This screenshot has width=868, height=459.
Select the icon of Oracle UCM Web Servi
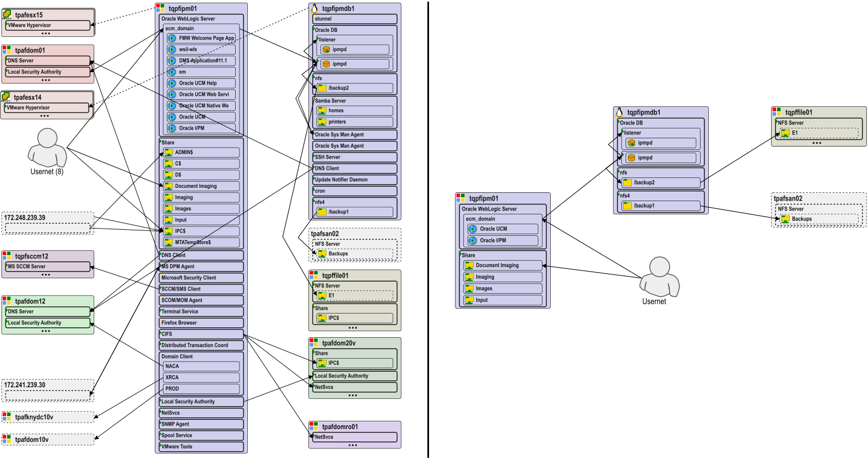pos(172,94)
